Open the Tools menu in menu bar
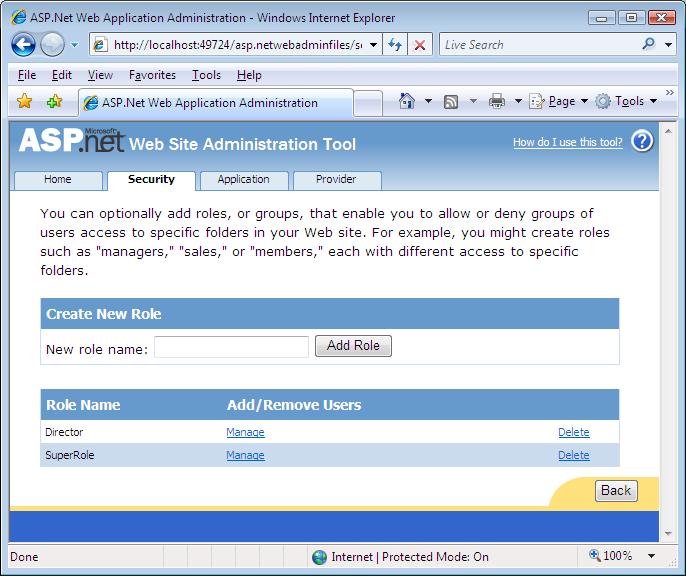Screen dimensions: 686x576 [206, 75]
